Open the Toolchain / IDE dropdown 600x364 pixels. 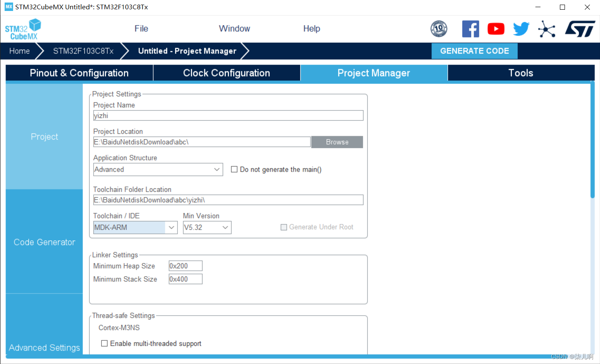tap(135, 227)
